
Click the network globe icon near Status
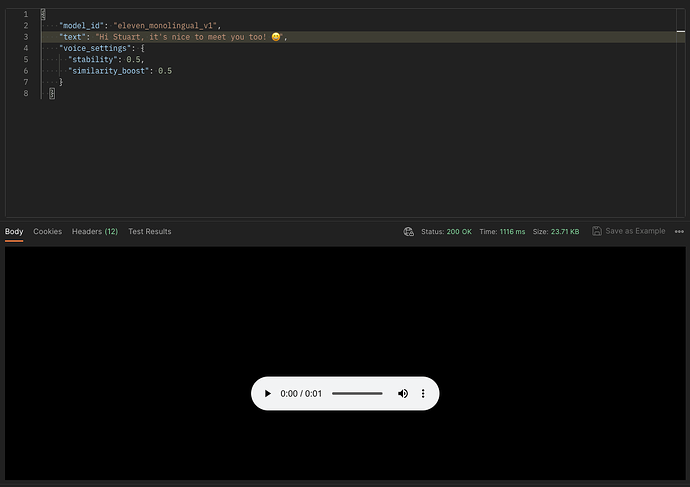(x=408, y=231)
